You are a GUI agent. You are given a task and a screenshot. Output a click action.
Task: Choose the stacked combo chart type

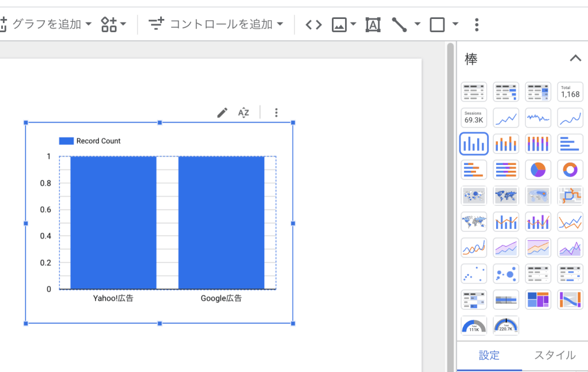coord(538,221)
